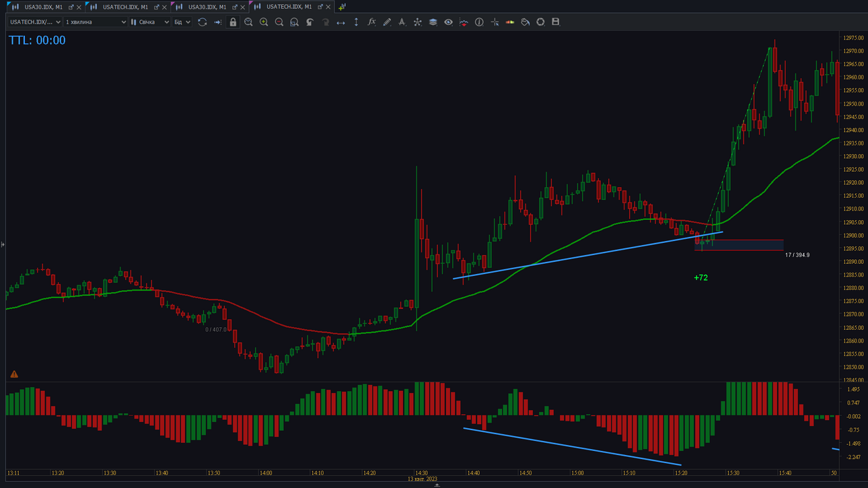This screenshot has width=868, height=488.
Task: Close the second USA30.IDX, M1 tab
Action: click(x=243, y=7)
